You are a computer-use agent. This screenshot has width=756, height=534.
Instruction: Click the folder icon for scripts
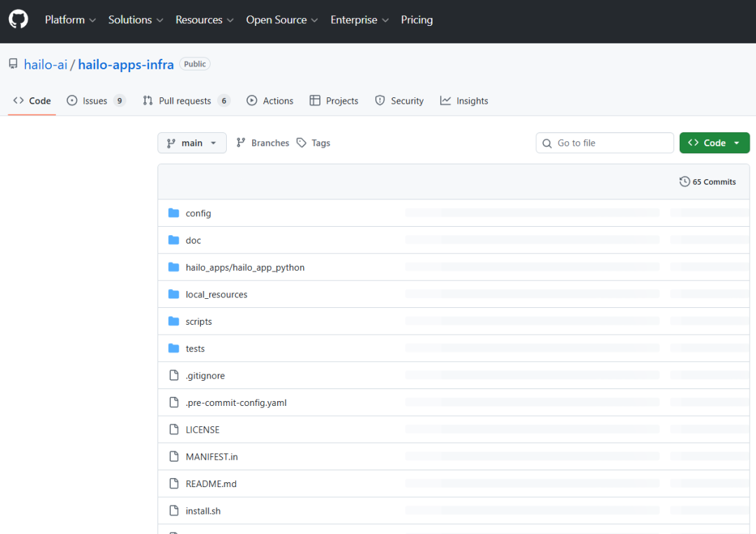(x=174, y=321)
